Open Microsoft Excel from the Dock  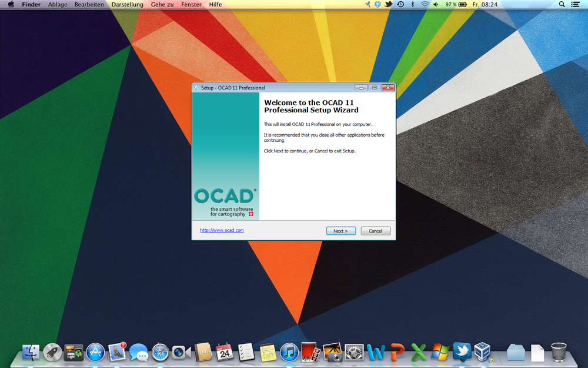coord(419,352)
